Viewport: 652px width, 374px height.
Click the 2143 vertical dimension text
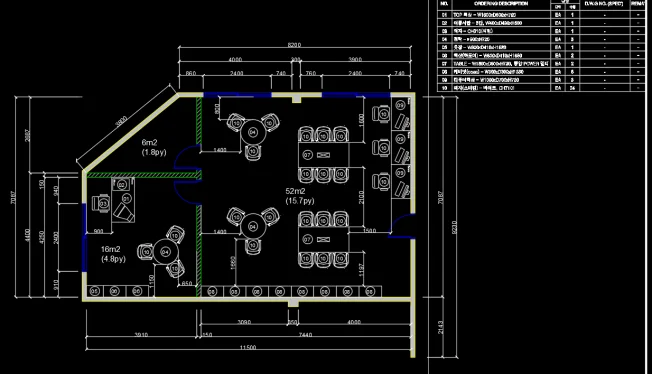click(x=441, y=327)
